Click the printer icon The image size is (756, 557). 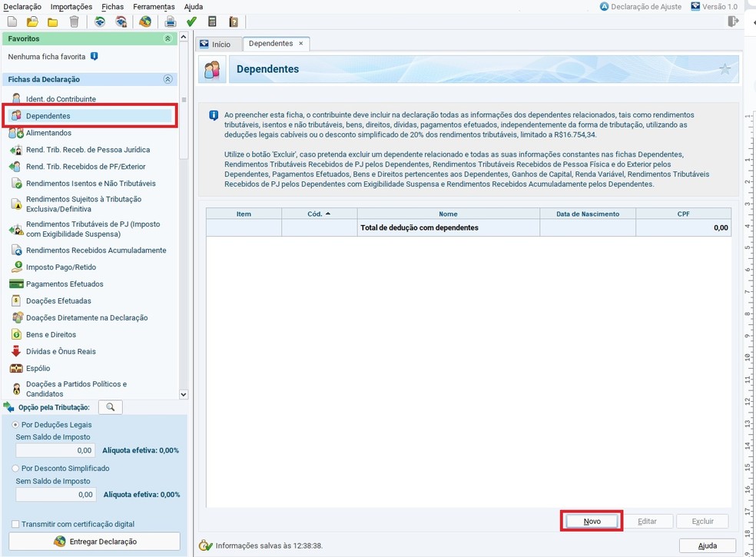click(171, 22)
